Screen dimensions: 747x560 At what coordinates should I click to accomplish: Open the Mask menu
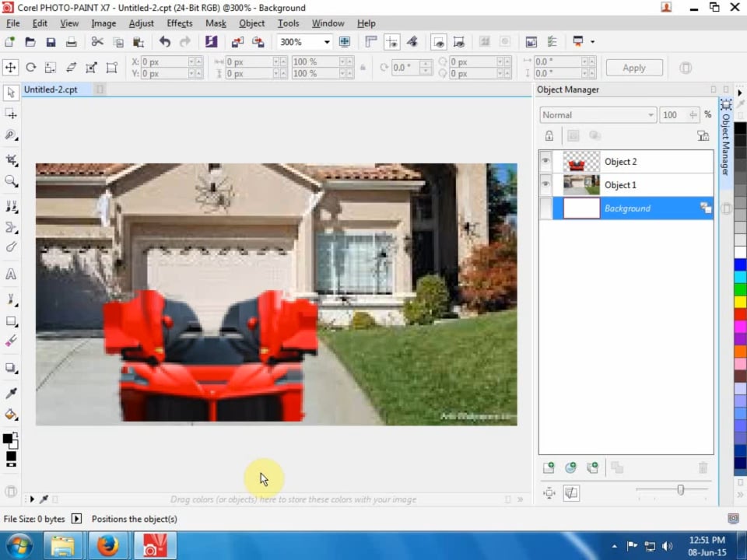[216, 23]
